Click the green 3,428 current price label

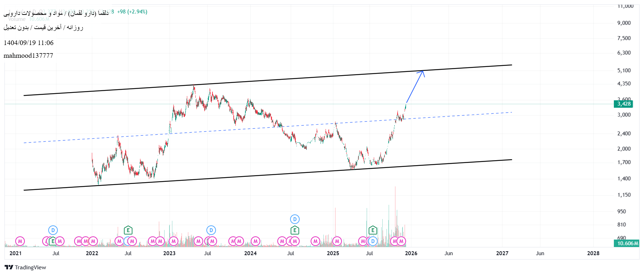[623, 104]
